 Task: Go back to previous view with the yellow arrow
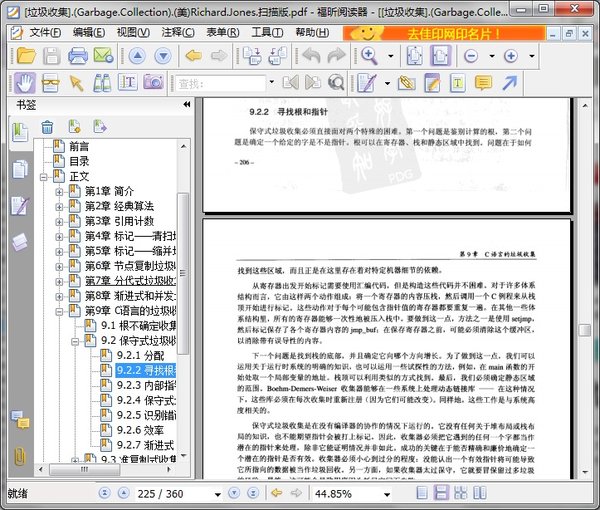[x=194, y=56]
